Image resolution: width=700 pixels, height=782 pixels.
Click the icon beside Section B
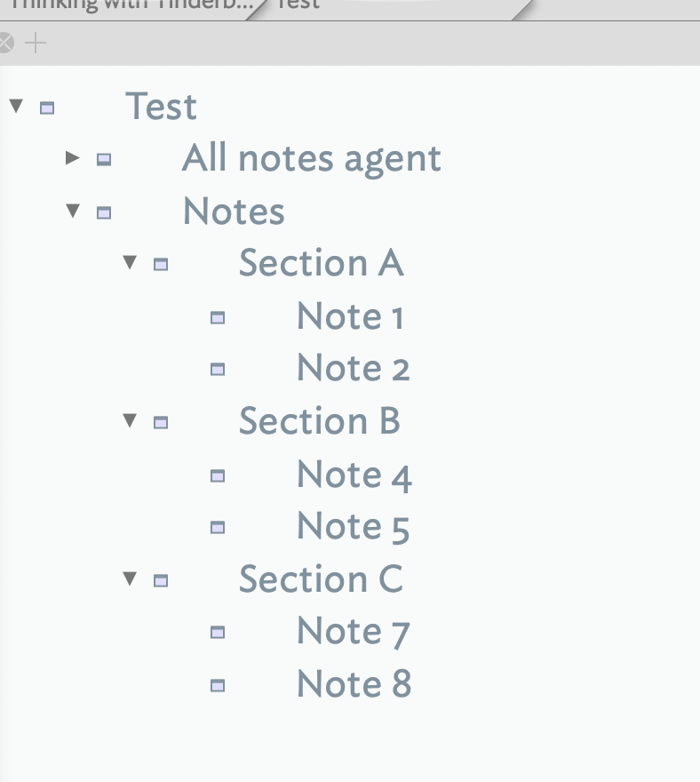coord(161,422)
